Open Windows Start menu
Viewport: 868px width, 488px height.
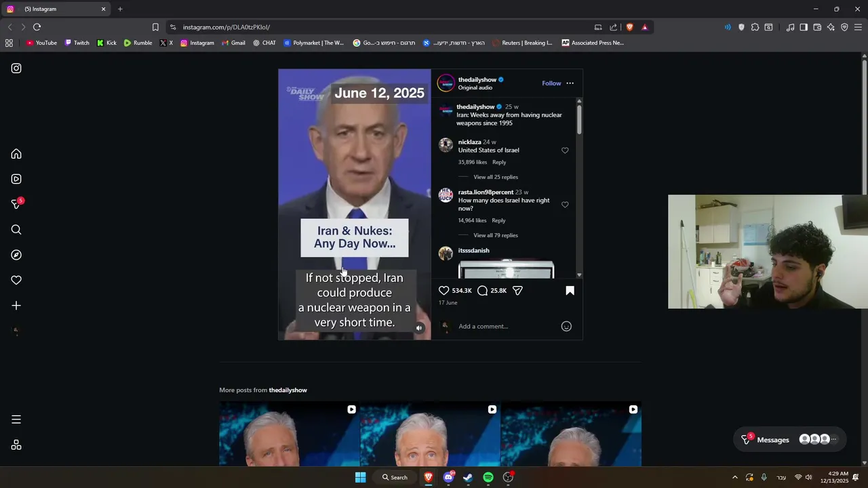361,477
